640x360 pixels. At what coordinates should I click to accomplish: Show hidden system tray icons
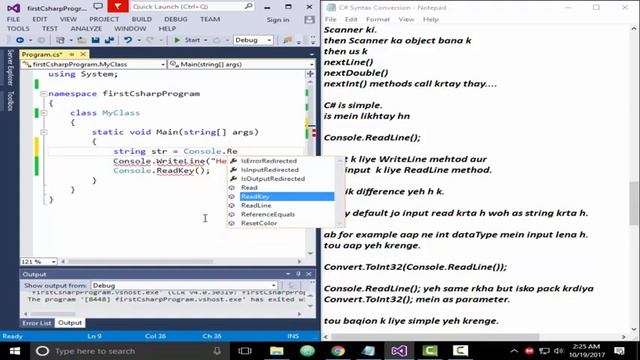pyautogui.click(x=514, y=351)
